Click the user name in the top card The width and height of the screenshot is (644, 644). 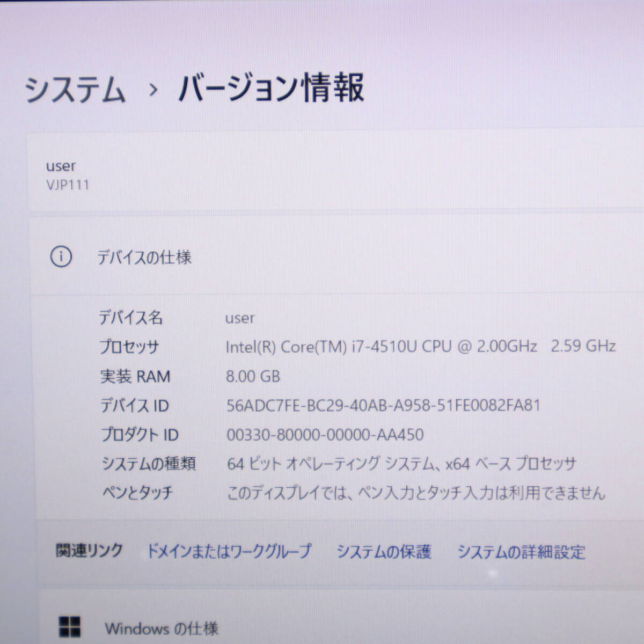click(x=61, y=166)
